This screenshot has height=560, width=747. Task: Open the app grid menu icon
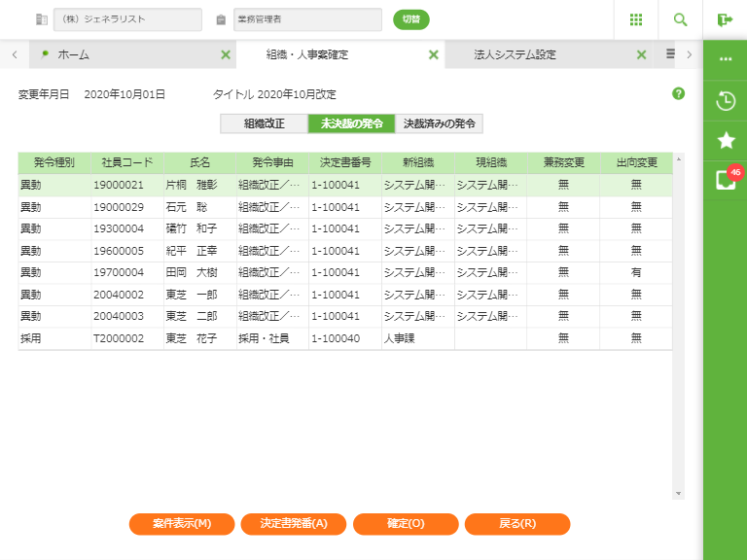pos(636,19)
